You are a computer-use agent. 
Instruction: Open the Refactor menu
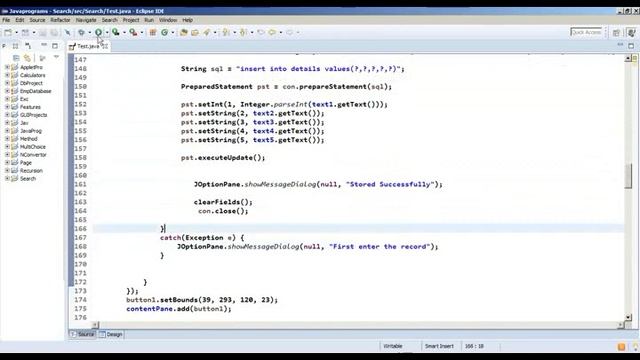click(60, 20)
